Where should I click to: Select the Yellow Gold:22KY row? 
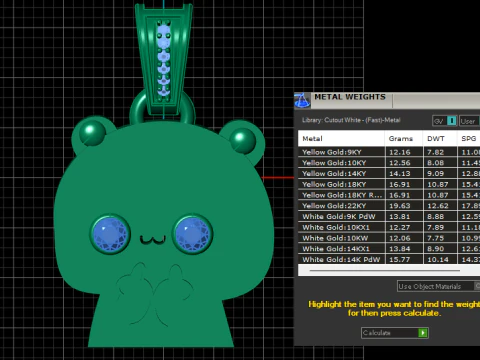click(x=389, y=206)
